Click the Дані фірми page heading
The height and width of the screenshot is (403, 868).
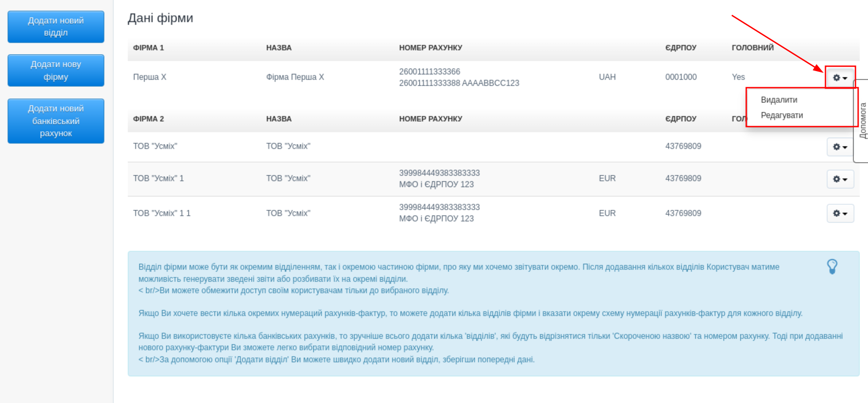[160, 18]
